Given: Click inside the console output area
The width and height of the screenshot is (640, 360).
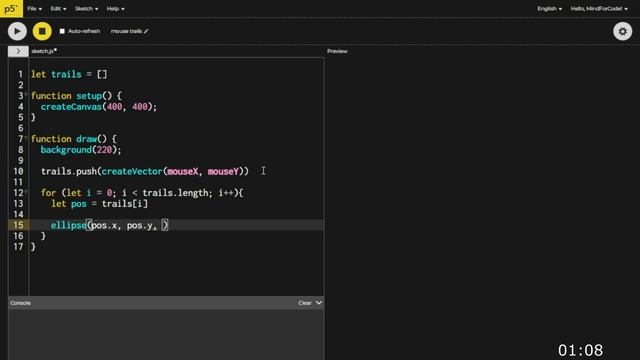Looking at the screenshot, I should 166,334.
